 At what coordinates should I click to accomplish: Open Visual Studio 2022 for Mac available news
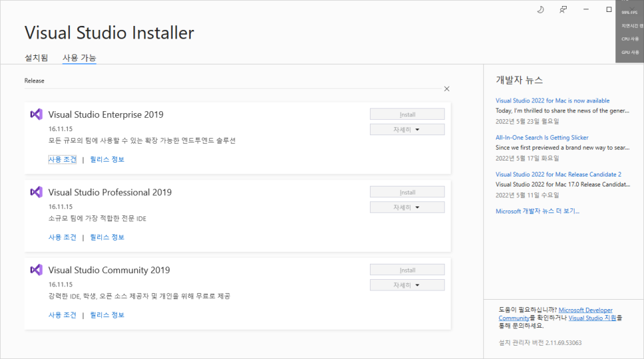click(553, 101)
